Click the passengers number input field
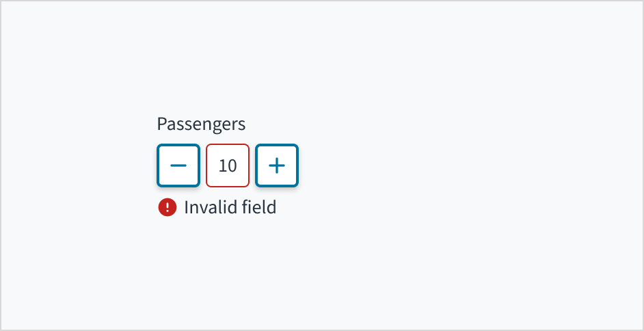Screen dimensions: 644x331 coord(228,165)
